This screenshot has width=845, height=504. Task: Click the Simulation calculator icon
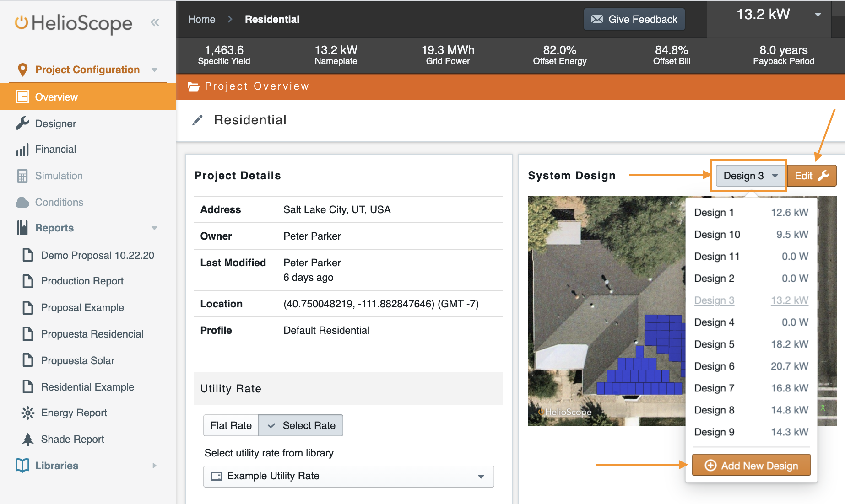point(22,176)
